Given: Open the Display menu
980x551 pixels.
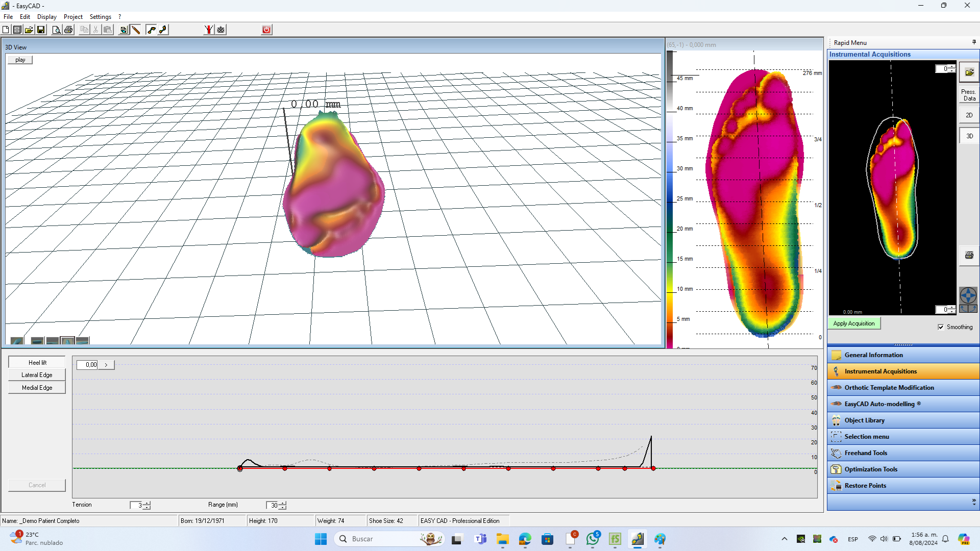Looking at the screenshot, I should pos(46,17).
